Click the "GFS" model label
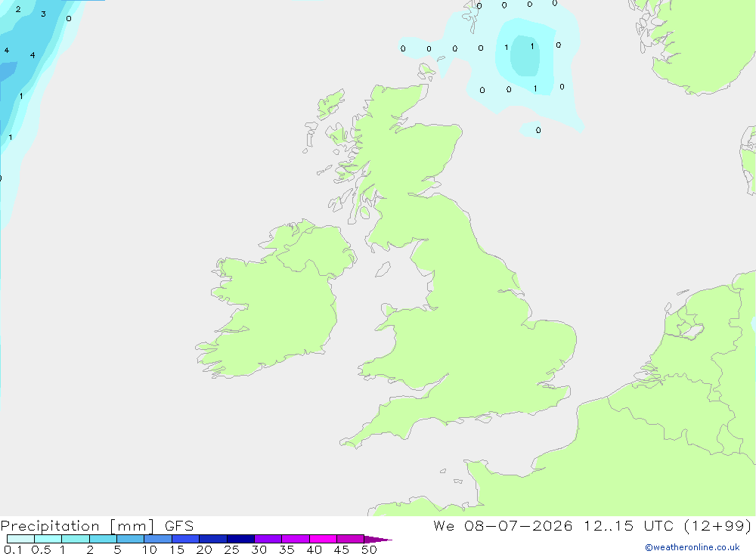 click(x=179, y=526)
